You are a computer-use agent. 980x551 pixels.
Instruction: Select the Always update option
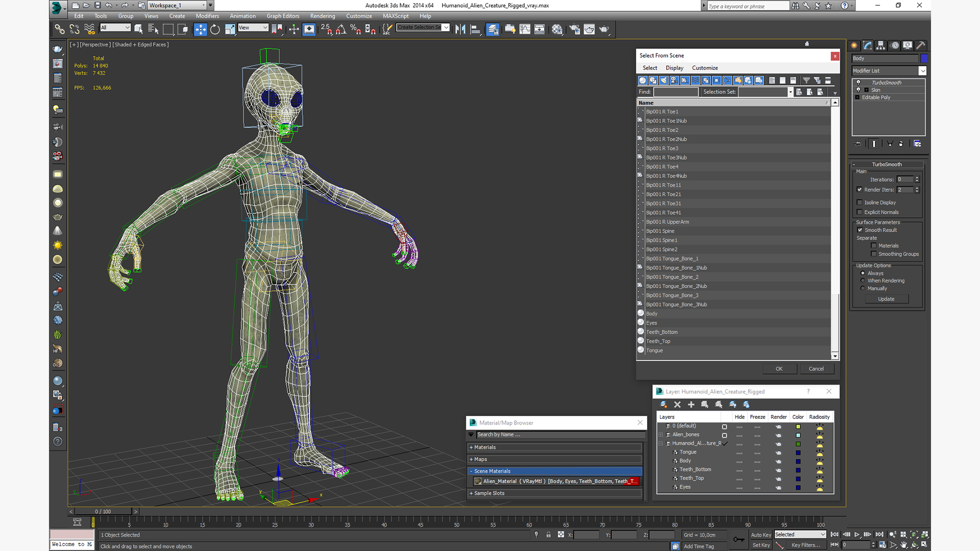click(863, 273)
